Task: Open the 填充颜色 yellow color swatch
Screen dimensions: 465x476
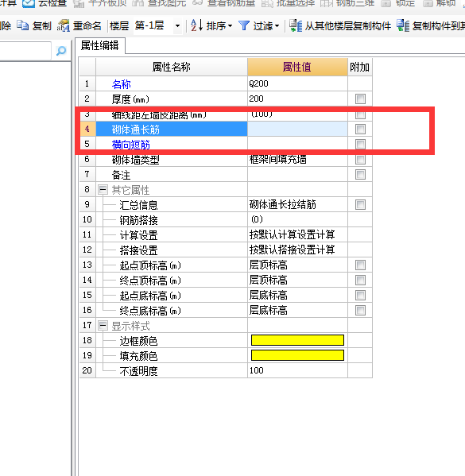Action: point(297,355)
